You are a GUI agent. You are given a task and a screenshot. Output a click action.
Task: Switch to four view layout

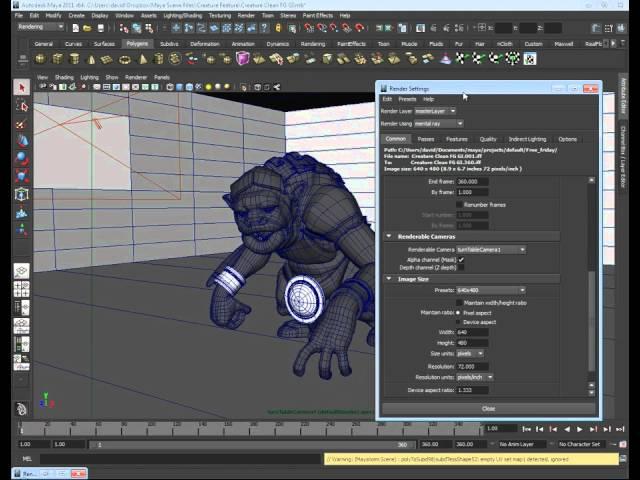point(21,289)
